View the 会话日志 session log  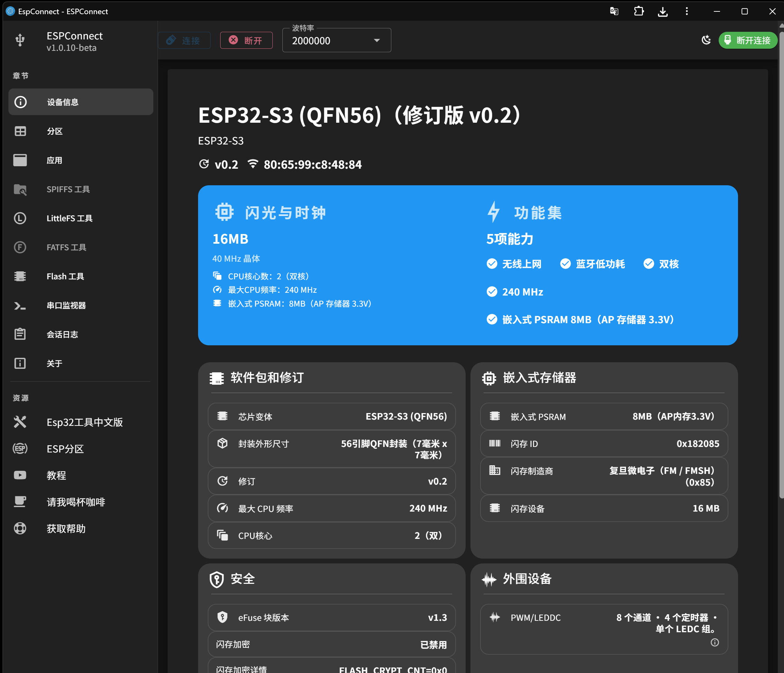(63, 334)
